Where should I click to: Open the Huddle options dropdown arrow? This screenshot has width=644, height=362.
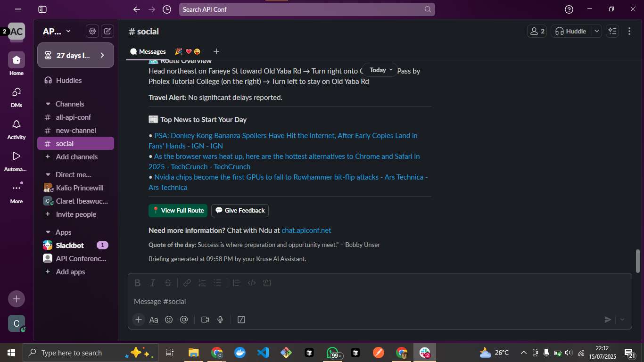pos(597,31)
